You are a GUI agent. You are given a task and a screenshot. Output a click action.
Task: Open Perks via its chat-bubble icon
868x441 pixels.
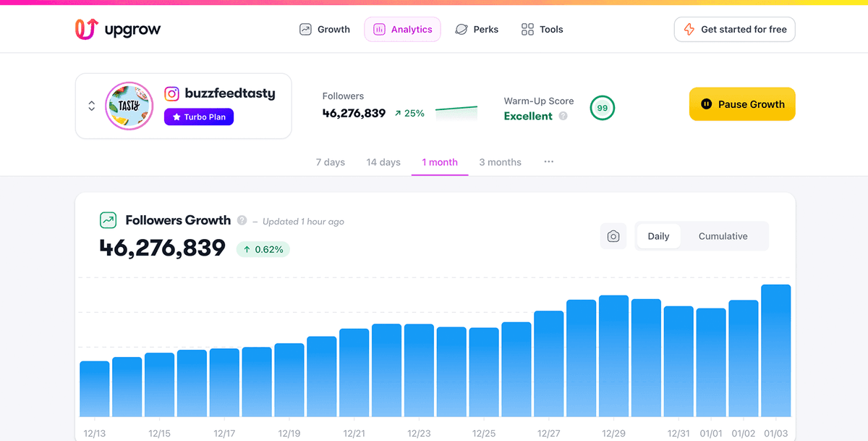coord(461,29)
